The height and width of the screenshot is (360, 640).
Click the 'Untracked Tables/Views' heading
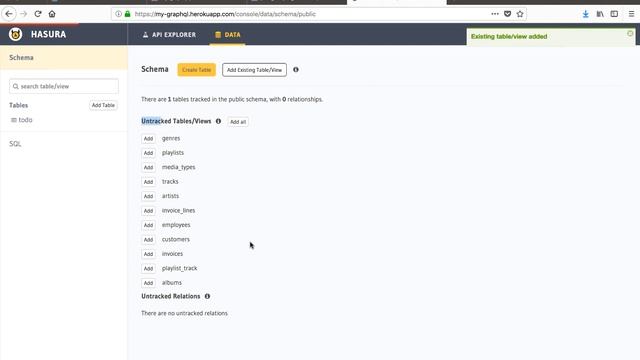tap(176, 121)
